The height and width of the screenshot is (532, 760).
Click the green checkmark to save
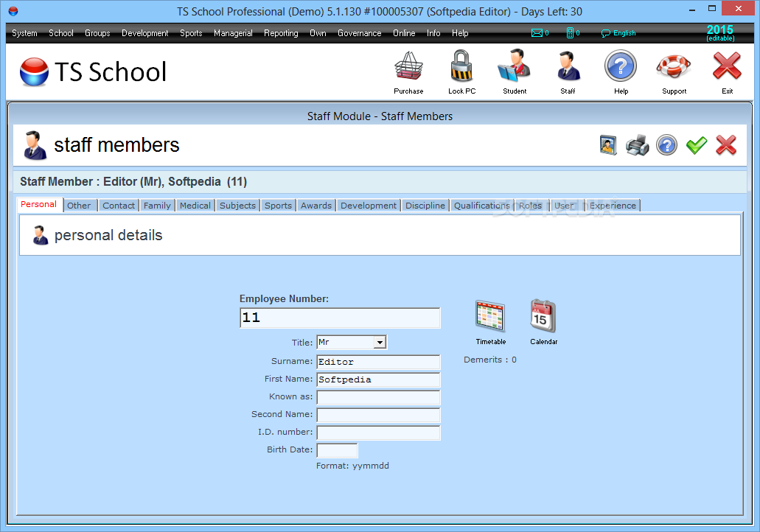pyautogui.click(x=697, y=145)
